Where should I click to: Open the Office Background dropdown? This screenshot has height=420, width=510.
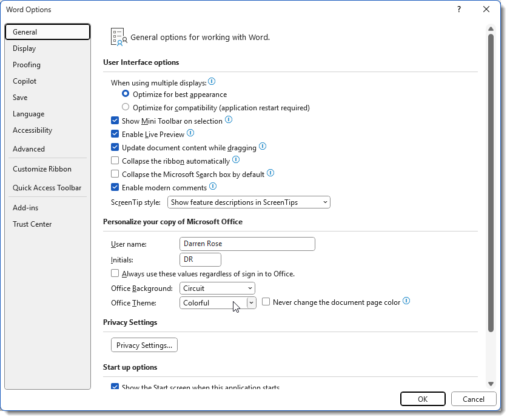217,288
